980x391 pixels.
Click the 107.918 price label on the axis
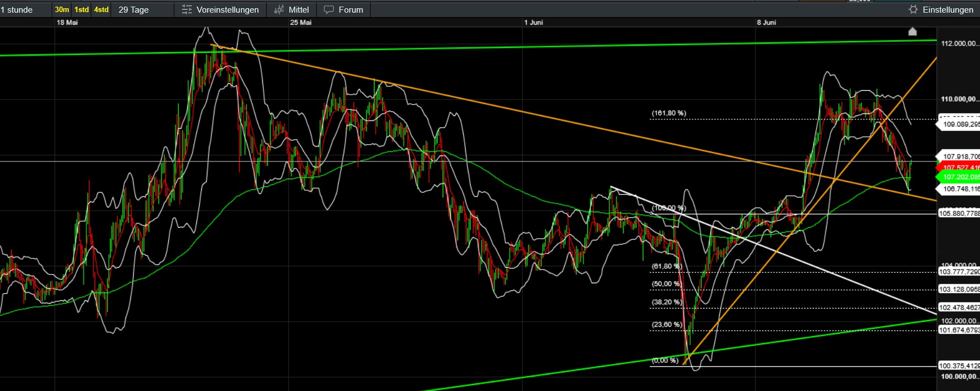click(959, 157)
